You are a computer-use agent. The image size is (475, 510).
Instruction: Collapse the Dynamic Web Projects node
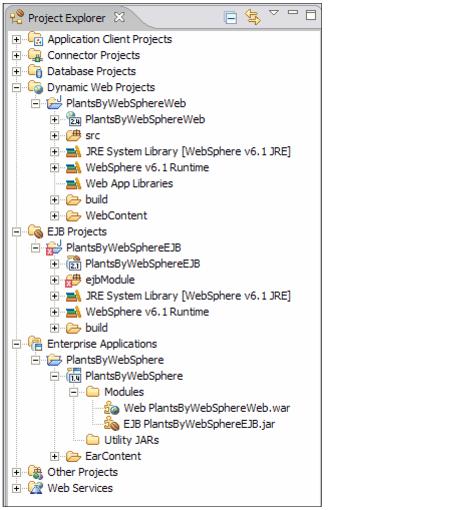click(x=16, y=87)
